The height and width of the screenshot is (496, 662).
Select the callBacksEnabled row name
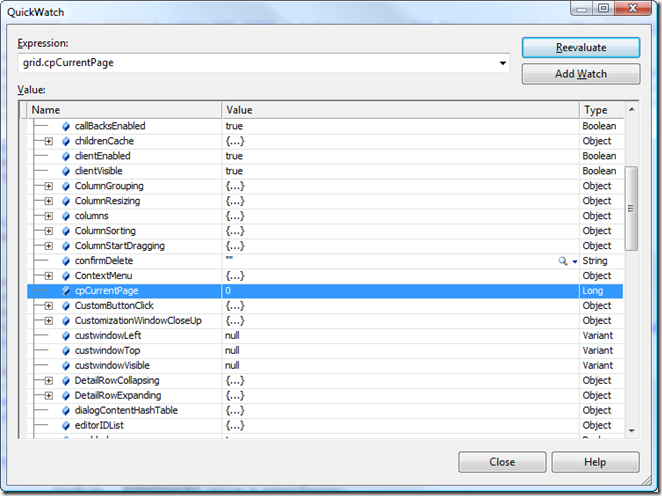[110, 126]
